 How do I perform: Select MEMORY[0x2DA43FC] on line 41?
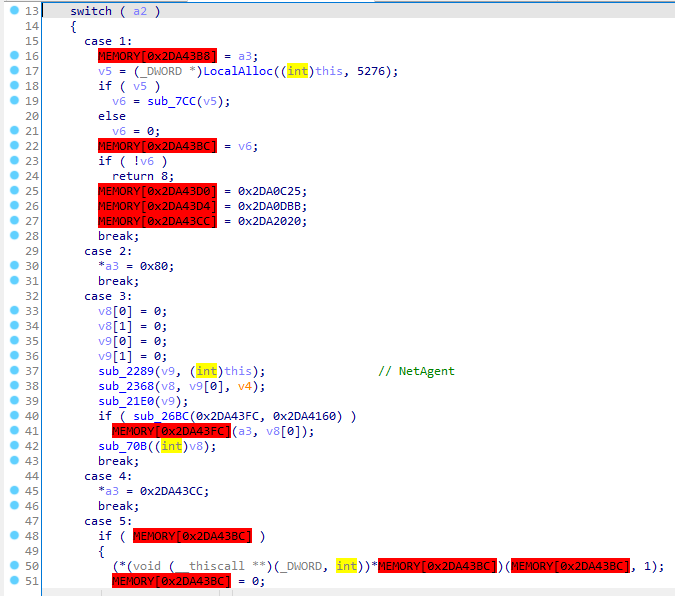pyautogui.click(x=171, y=431)
